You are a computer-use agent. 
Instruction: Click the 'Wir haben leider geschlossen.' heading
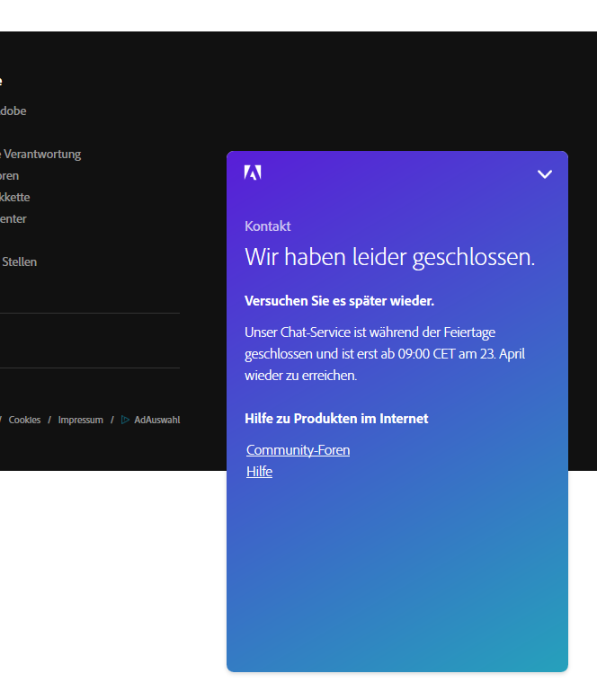click(x=389, y=257)
